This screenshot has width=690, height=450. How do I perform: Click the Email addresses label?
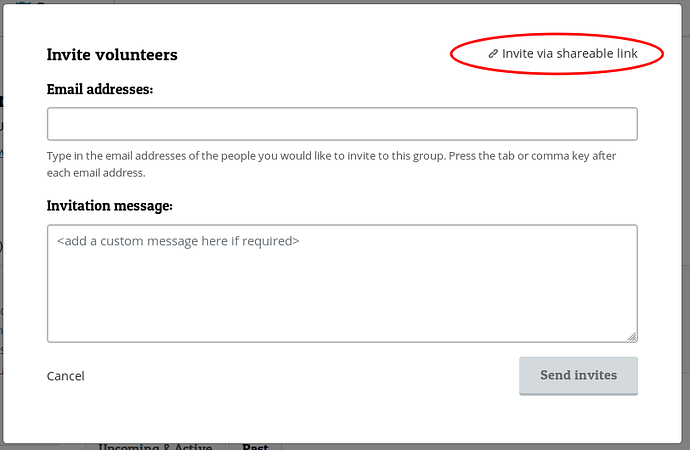(x=100, y=89)
